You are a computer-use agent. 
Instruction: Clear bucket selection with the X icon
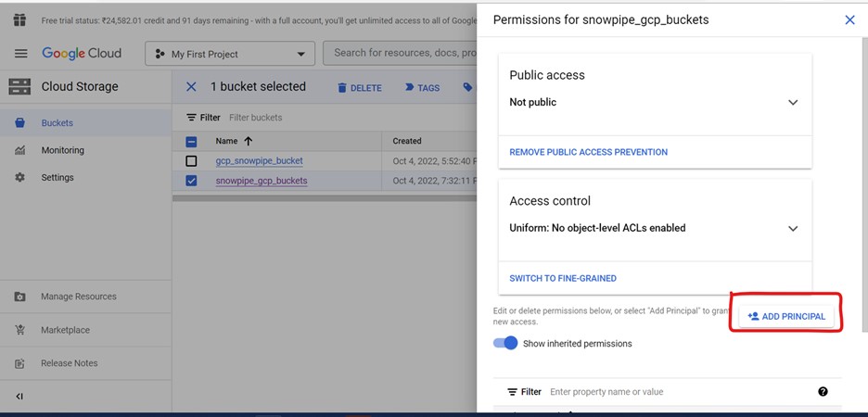pyautogui.click(x=191, y=87)
